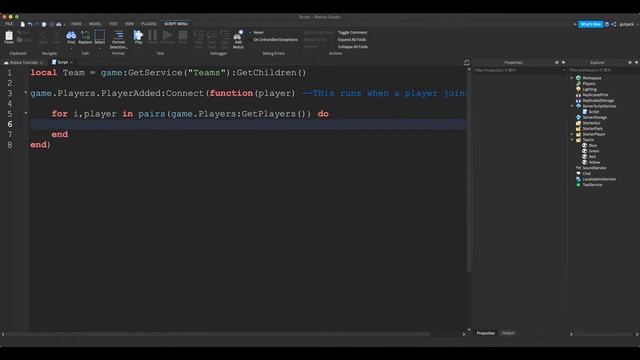
Task: Switch to the Output panel tab
Action: tap(508, 333)
